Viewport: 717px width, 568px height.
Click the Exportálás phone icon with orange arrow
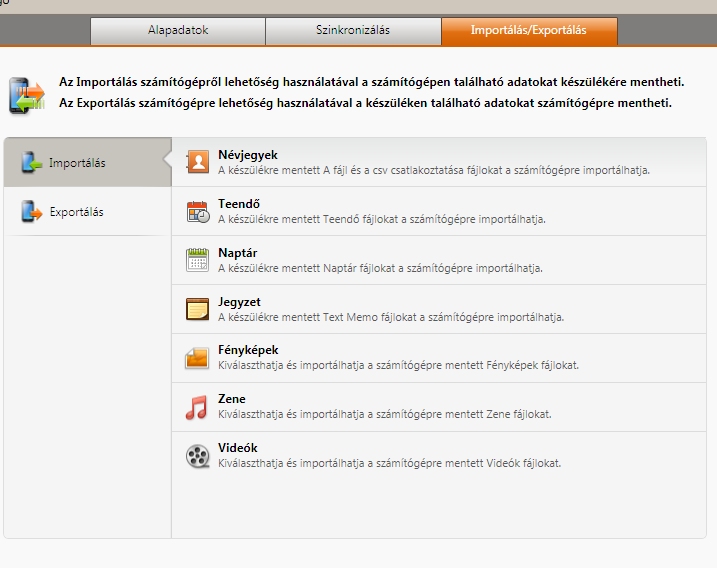pyautogui.click(x=32, y=211)
